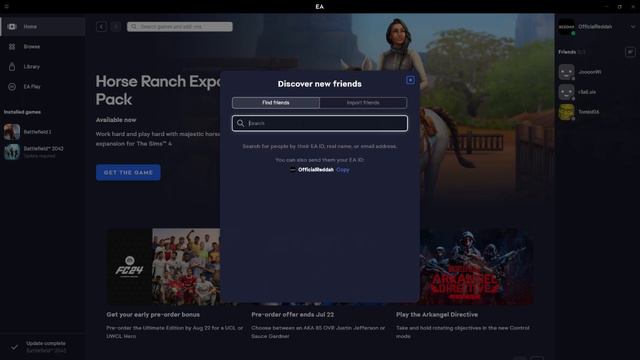Open Battlefield 1 in installed games
Image resolution: width=640 pixels, height=360 pixels.
tap(43, 132)
